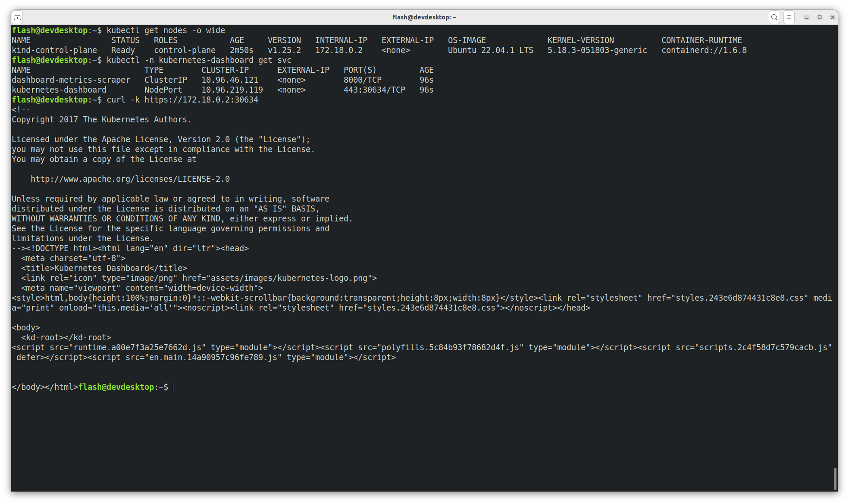Open the terminal search icon

click(x=774, y=17)
